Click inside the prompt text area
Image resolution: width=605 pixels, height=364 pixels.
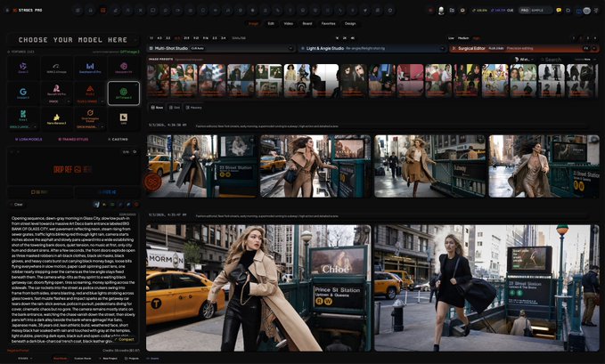pyautogui.click(x=73, y=279)
